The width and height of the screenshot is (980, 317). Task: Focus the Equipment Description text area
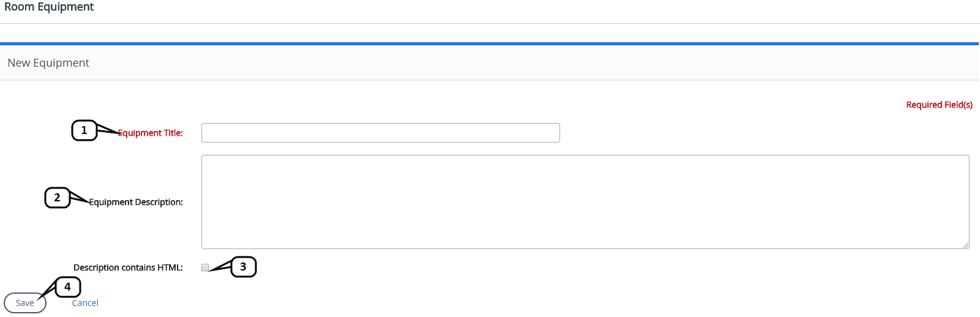[585, 201]
